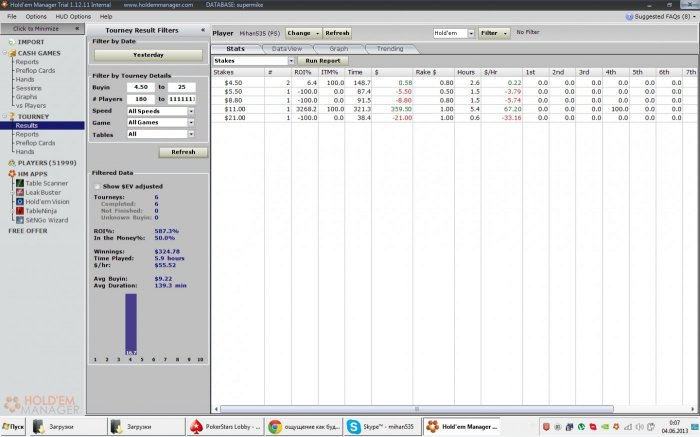The height and width of the screenshot is (437, 700).
Task: Open the Hold'em game type dropdown
Action: pos(471,33)
